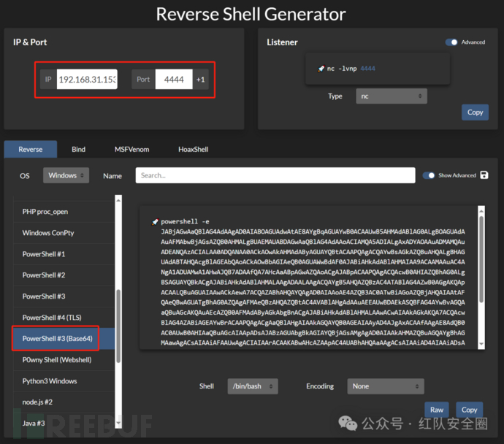Image resolution: width=504 pixels, height=444 pixels.
Task: Select Windows ConPty from the list
Action: point(64,233)
